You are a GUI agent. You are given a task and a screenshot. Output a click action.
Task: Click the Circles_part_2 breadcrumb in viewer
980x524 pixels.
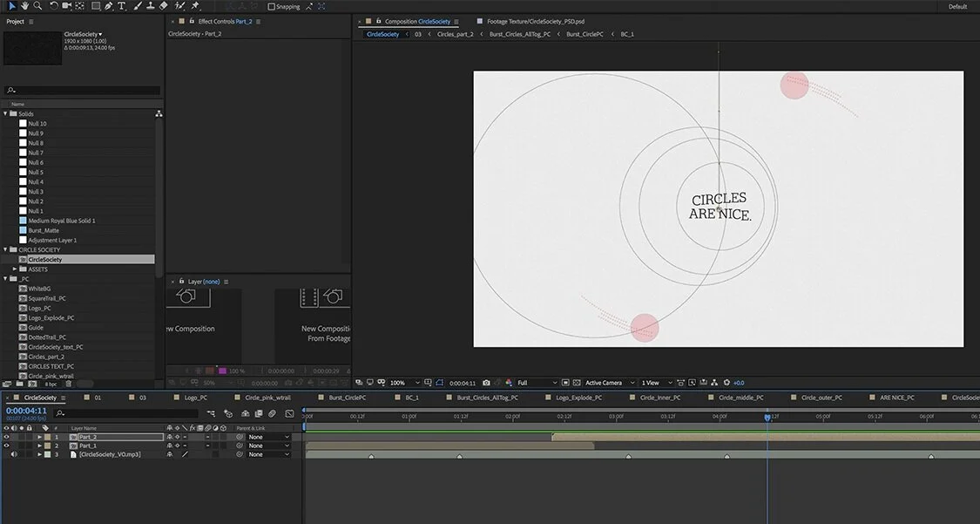pos(455,34)
